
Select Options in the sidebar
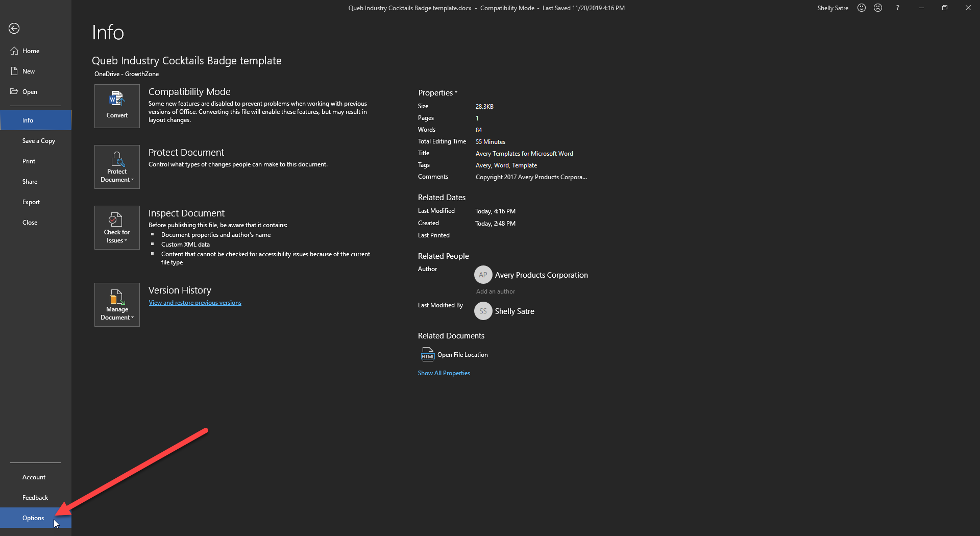click(x=33, y=518)
